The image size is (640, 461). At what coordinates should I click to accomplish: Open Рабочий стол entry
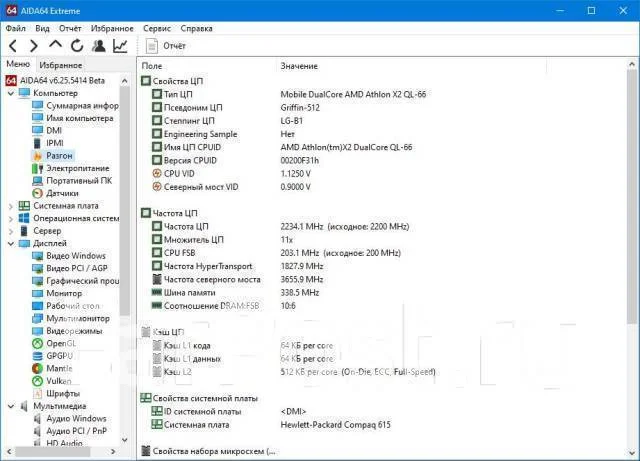tap(66, 305)
